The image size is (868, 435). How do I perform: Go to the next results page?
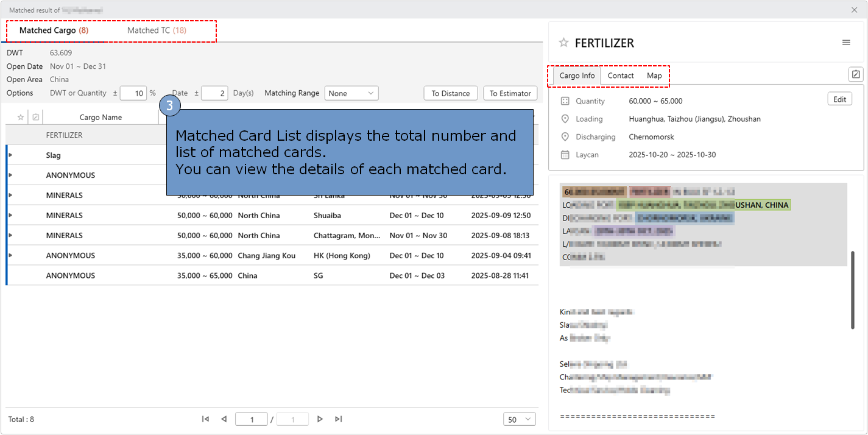(x=320, y=419)
